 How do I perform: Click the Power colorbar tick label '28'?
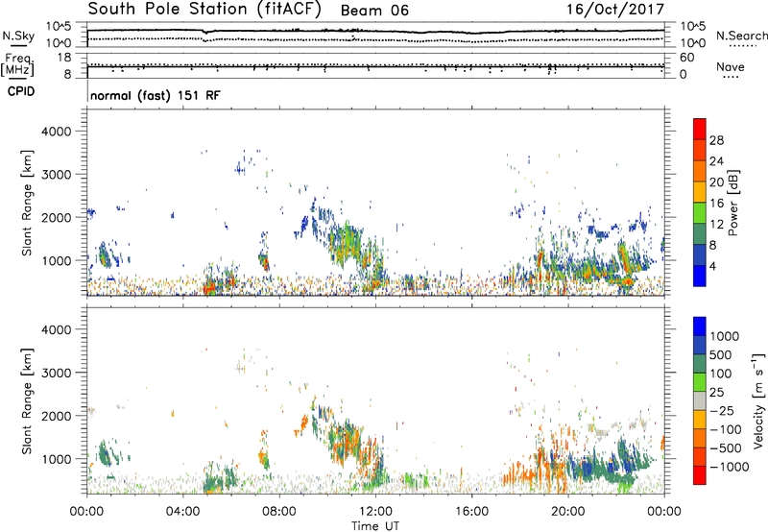(716, 140)
